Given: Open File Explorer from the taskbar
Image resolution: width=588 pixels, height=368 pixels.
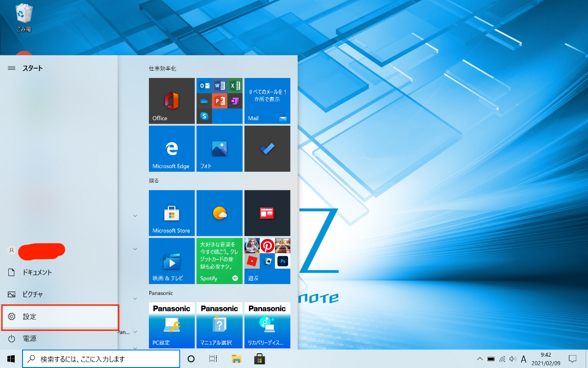Looking at the screenshot, I should click(237, 359).
